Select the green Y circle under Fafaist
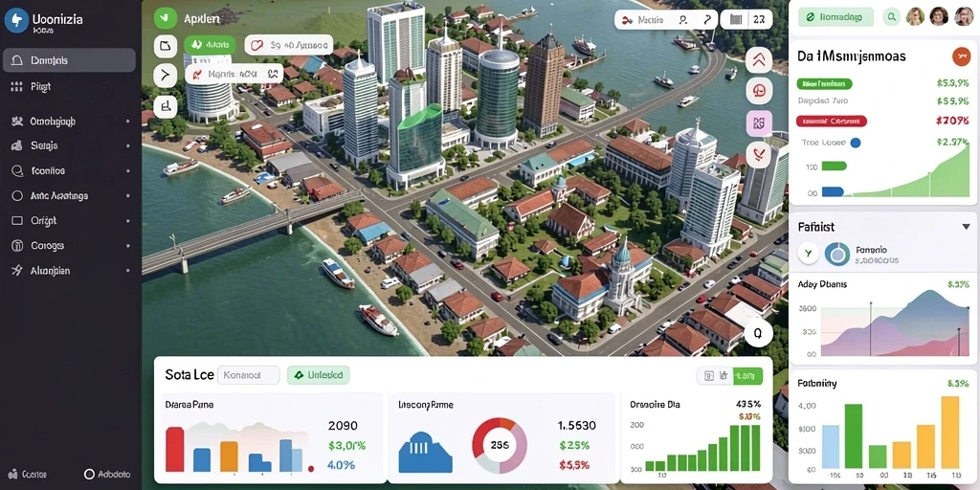Image resolution: width=980 pixels, height=490 pixels. coord(808,253)
